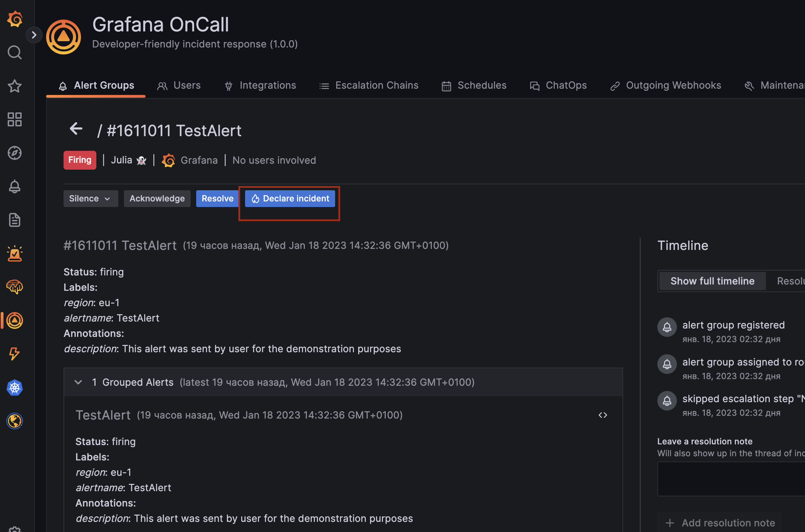The image size is (805, 532).
Task: Open the Machine Learning sidebar icon
Action: [x=14, y=287]
